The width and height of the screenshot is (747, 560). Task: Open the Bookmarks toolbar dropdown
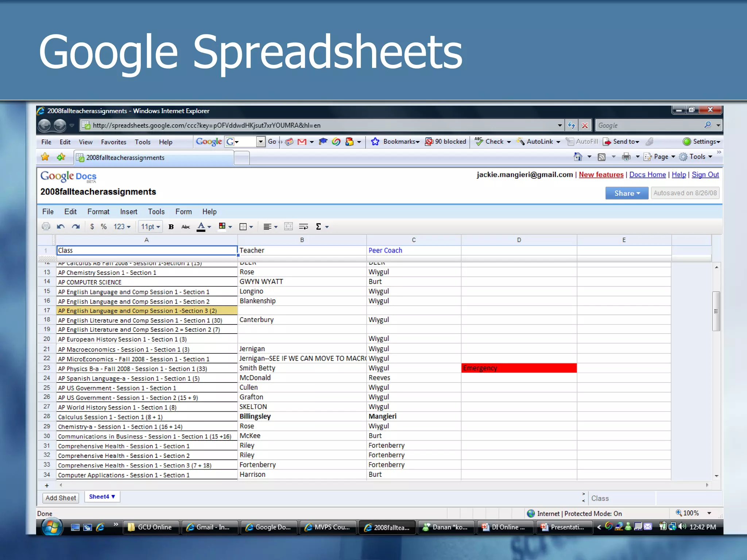pos(395,142)
